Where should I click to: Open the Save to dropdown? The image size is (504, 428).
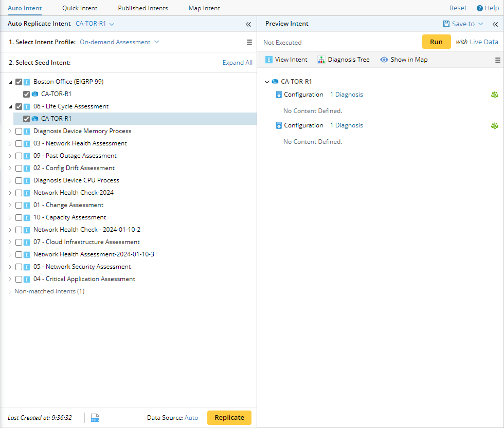tap(463, 24)
